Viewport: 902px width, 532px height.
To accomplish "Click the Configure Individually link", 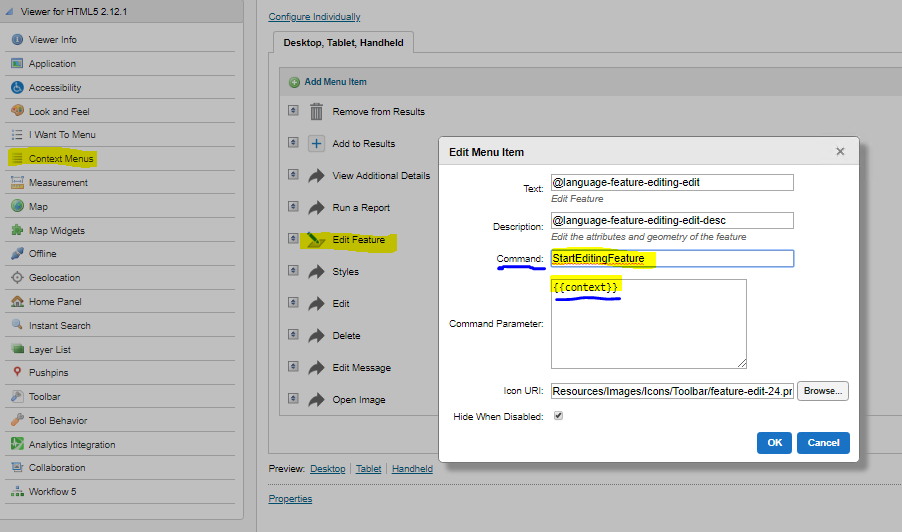I will [314, 17].
